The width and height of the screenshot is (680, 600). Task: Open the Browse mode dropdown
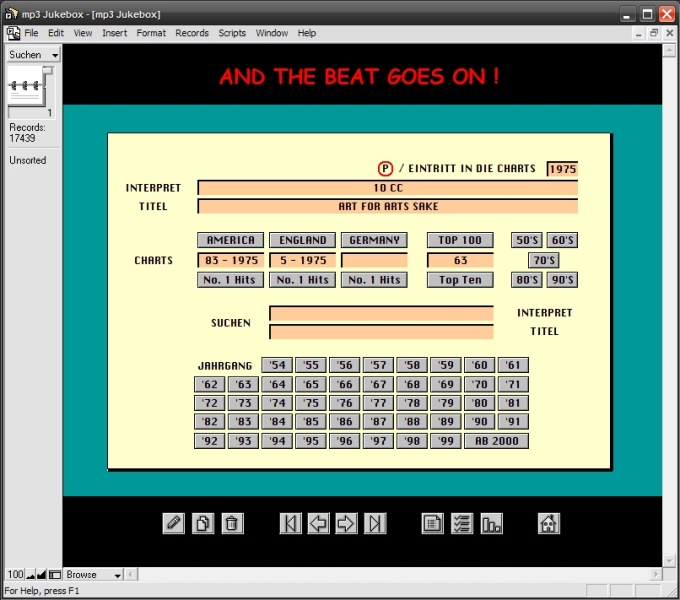[94, 575]
